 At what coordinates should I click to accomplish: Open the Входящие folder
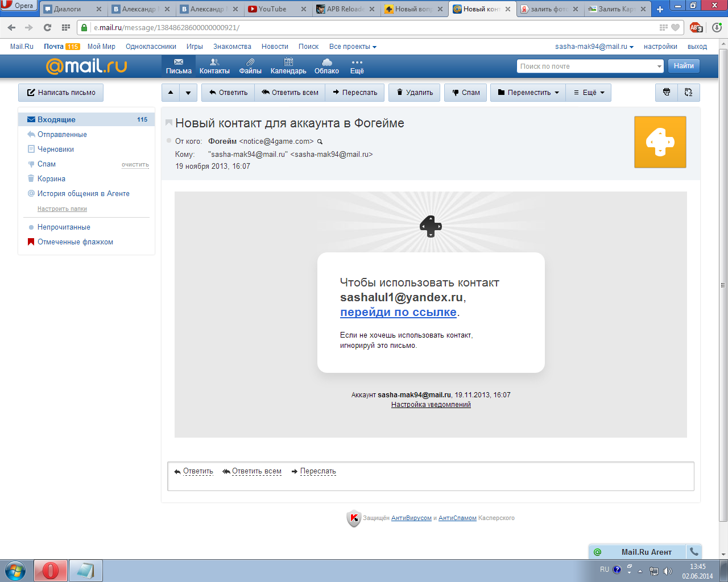pos(86,119)
